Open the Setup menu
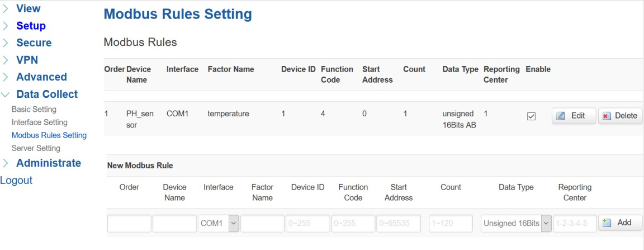This screenshot has height=250, width=644. point(31,26)
